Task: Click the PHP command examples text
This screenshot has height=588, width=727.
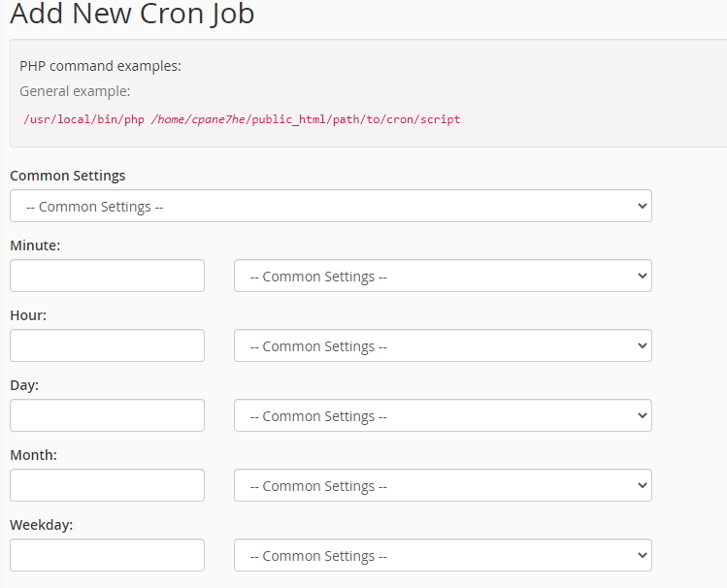Action: click(x=100, y=66)
